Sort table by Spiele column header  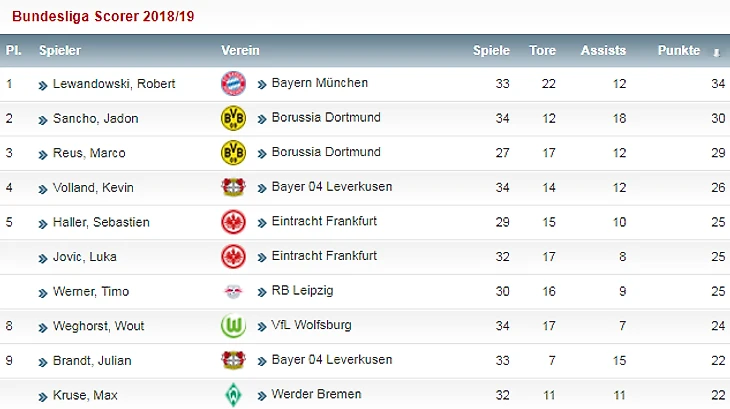[491, 50]
